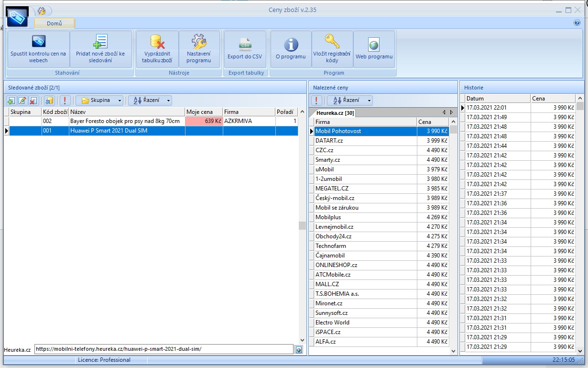The width and height of the screenshot is (588, 368).
Task: Select history entry 17.03.2021 21:49
Action: coord(518,117)
